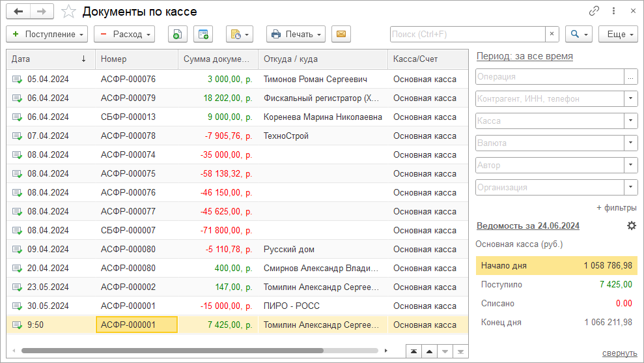Screen dimensions: 644x363
Task: Open the Расход dropdown menu
Action: pos(124,34)
